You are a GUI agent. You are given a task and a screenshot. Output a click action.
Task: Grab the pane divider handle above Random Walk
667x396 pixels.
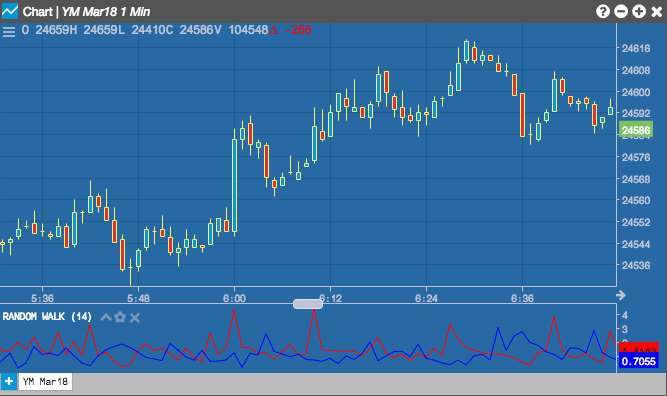[308, 304]
